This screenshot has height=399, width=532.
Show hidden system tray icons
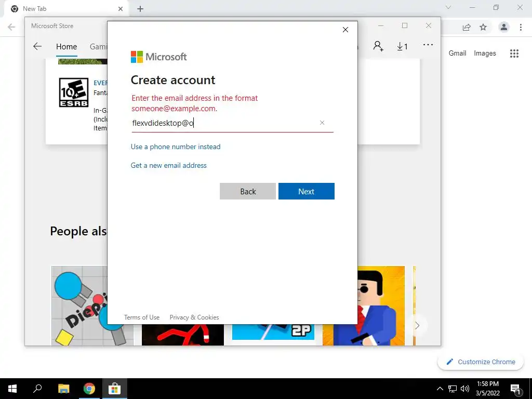point(440,389)
